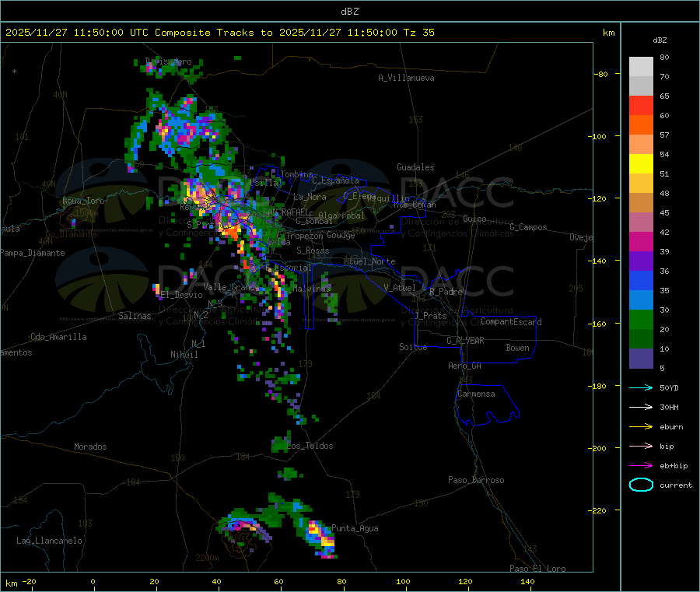
Task: Click the Pampa_Diamante map label
Action: pyautogui.click(x=33, y=253)
